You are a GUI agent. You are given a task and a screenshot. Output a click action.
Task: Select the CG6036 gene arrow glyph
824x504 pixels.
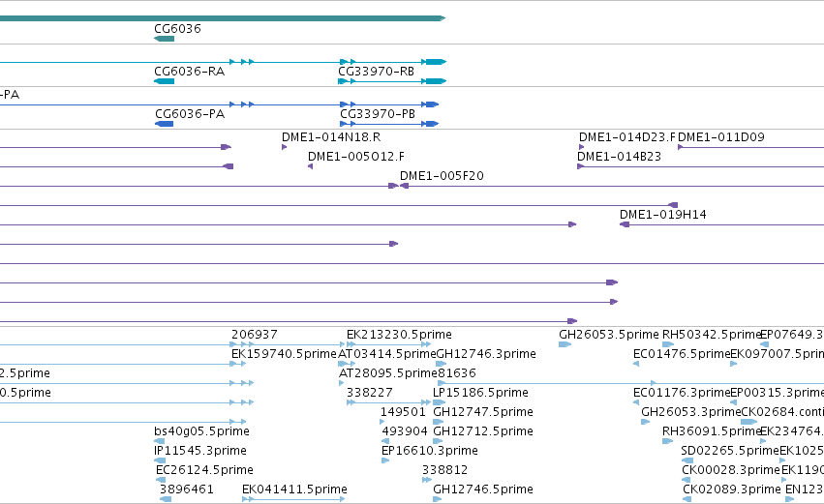(164, 39)
